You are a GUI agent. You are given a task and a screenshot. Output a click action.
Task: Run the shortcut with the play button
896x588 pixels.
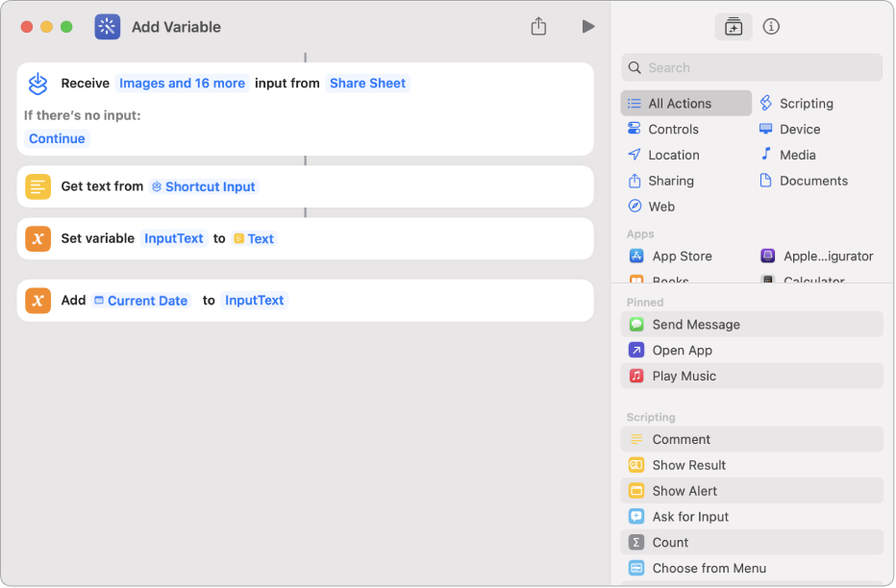[x=587, y=27]
